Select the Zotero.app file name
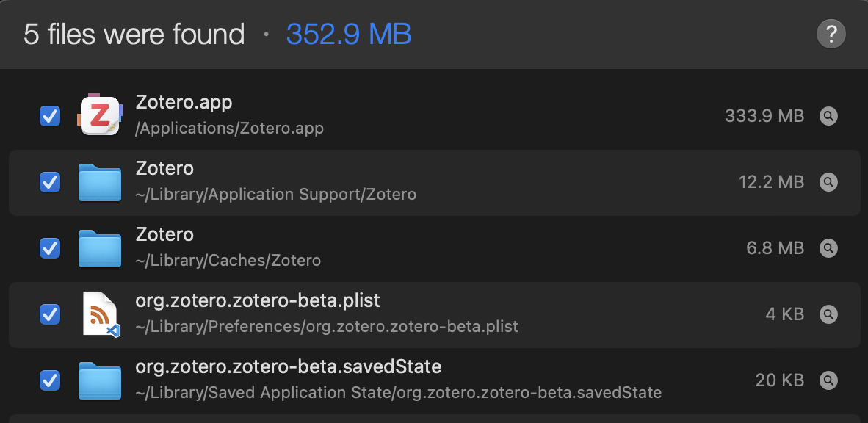 pos(184,103)
